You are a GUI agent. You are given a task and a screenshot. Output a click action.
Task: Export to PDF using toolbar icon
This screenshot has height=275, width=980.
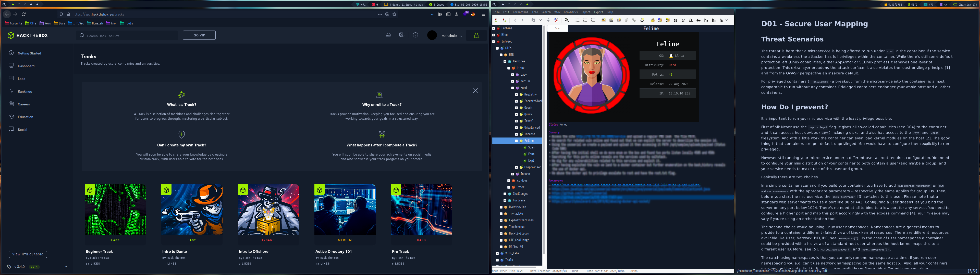coord(556,20)
